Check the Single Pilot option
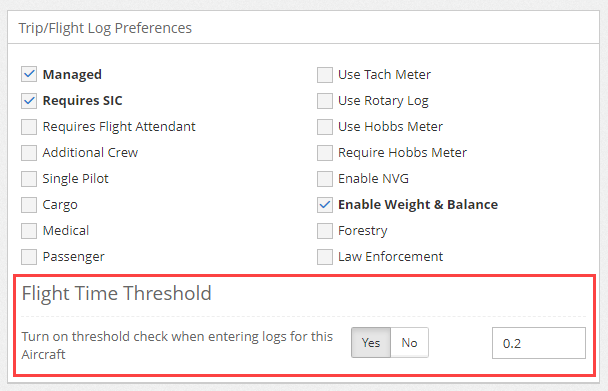 coord(29,178)
